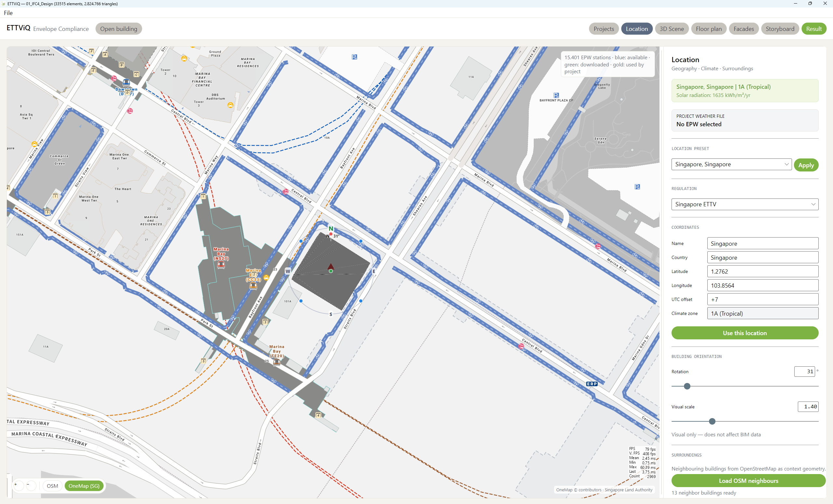Click the dark red north arrow on building

pyautogui.click(x=331, y=266)
